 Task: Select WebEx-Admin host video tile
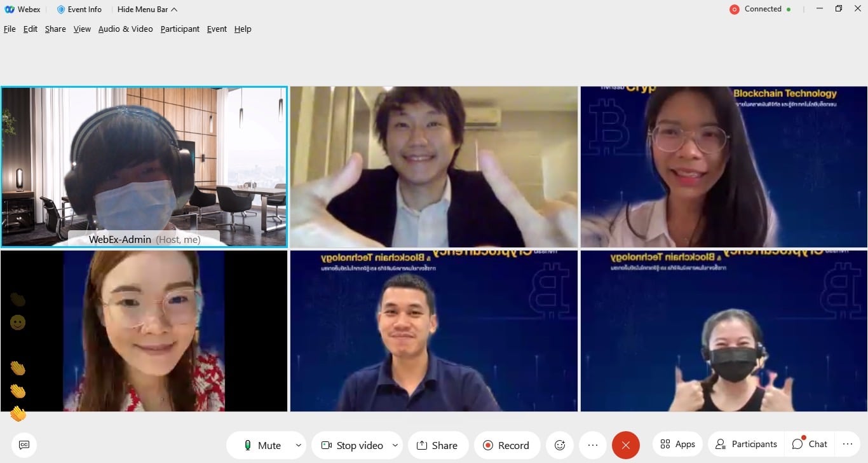tap(144, 167)
